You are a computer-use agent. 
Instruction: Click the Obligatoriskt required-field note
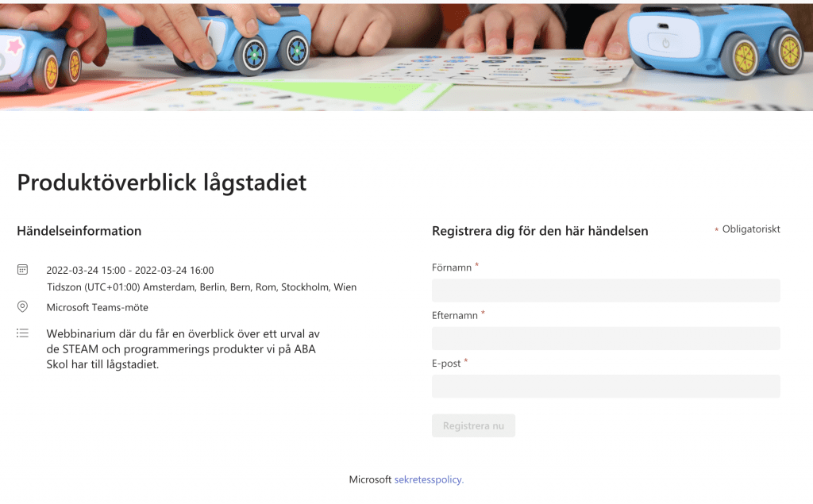pos(750,229)
